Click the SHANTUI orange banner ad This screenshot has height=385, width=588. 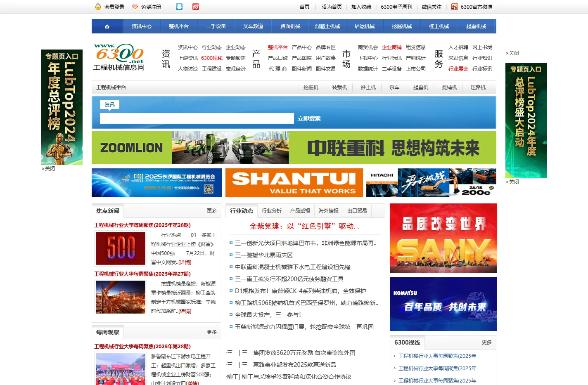[x=294, y=183]
